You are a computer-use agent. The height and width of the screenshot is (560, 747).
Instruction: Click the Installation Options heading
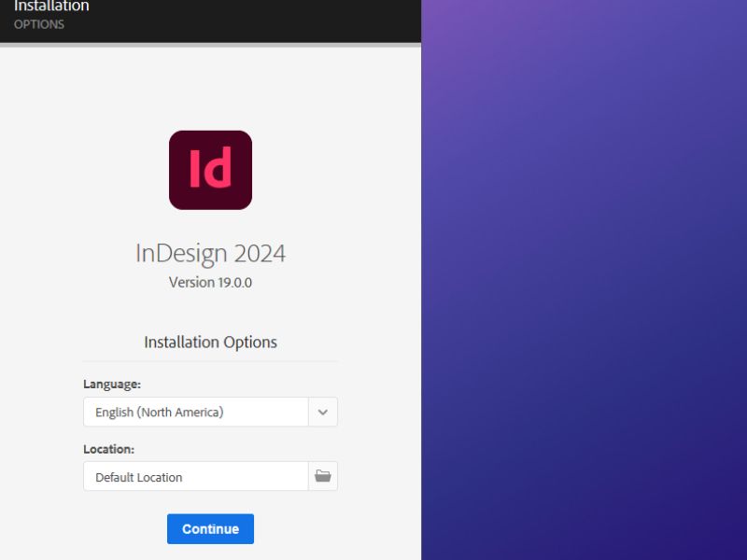pyautogui.click(x=210, y=343)
